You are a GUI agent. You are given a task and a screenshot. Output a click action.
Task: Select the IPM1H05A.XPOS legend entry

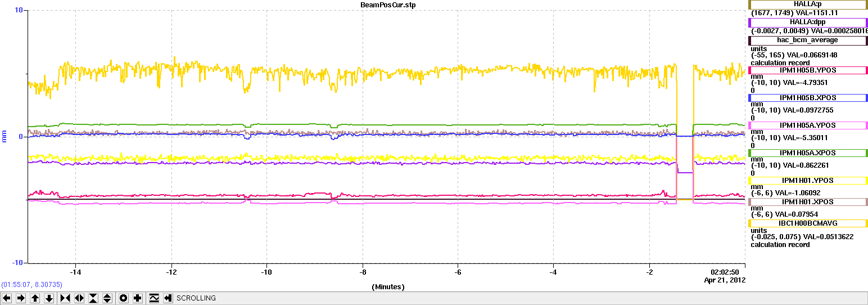(808, 153)
